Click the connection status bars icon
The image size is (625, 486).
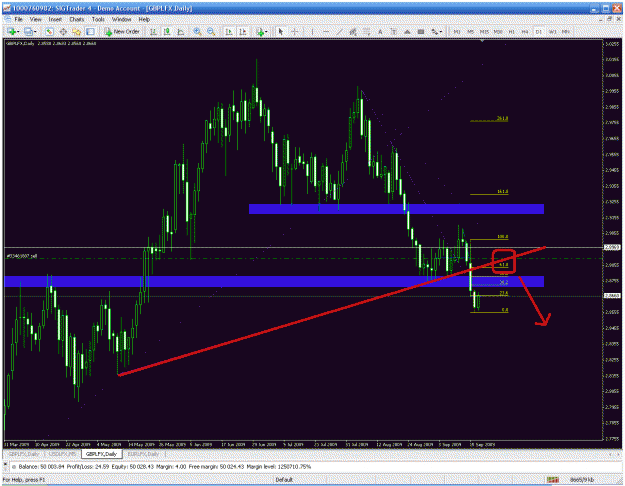coord(552,480)
